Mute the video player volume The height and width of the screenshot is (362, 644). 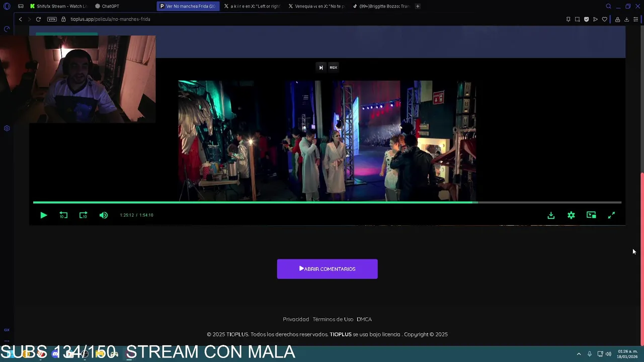pyautogui.click(x=104, y=215)
